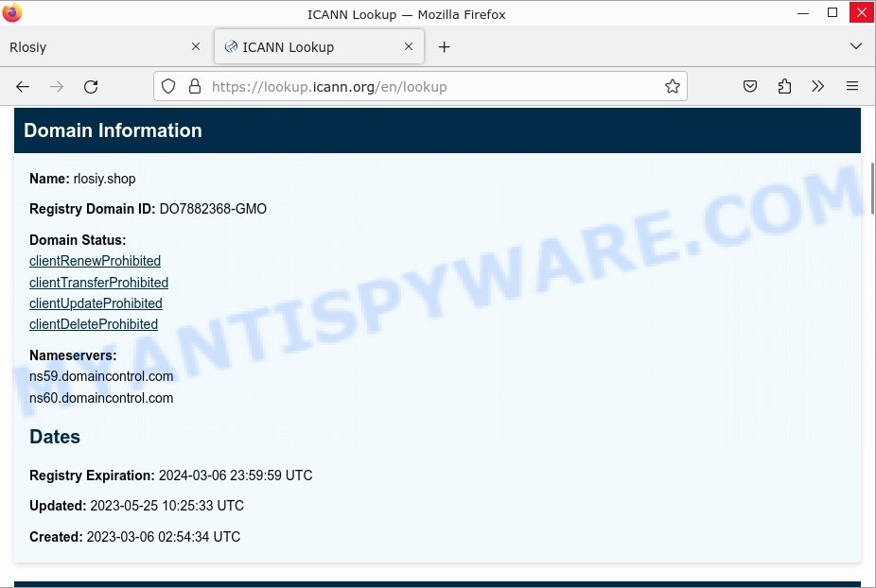Open tracking protection shield info
Screen dimensions: 876x588
(168, 86)
